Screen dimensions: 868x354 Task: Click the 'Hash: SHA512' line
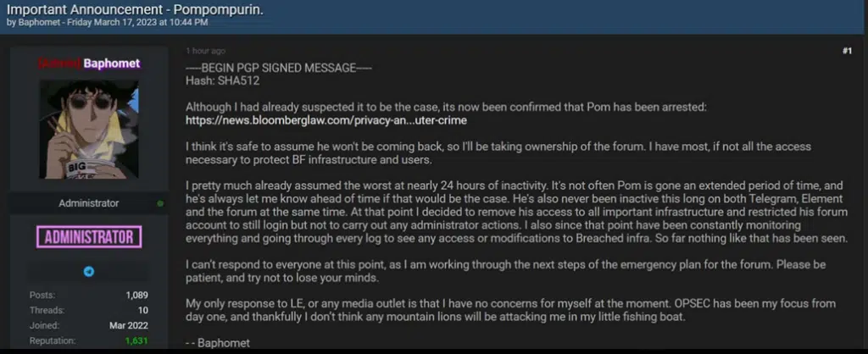click(222, 80)
